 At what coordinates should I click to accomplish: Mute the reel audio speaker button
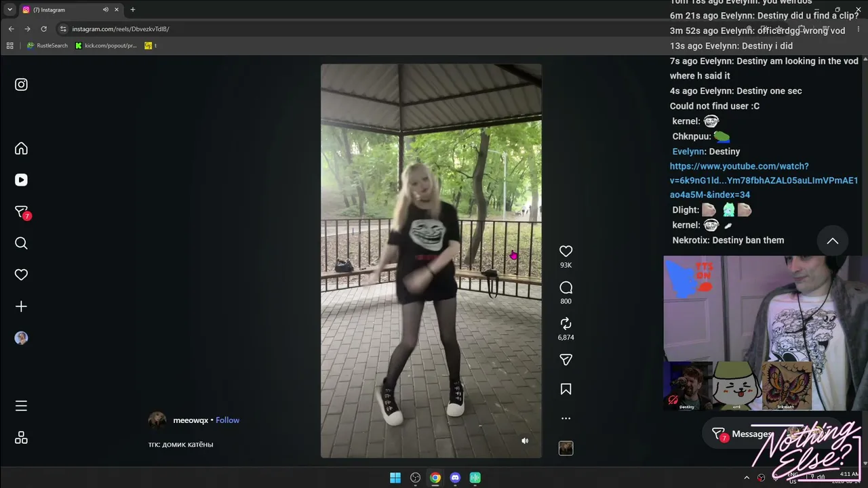click(x=524, y=441)
